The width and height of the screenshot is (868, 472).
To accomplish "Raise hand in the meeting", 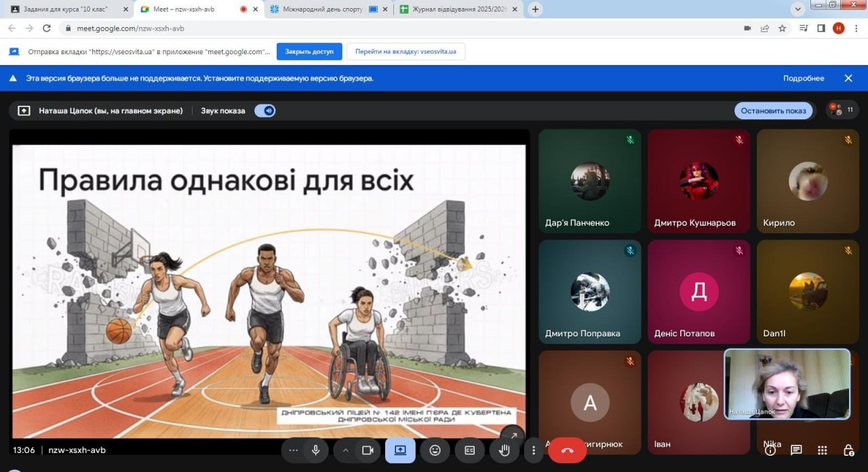I will point(504,450).
